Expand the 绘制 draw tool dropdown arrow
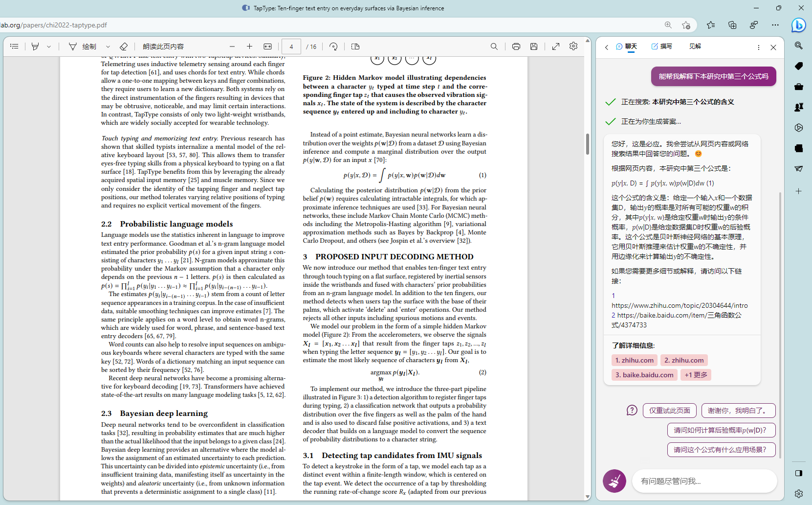The image size is (812, 505). point(108,47)
